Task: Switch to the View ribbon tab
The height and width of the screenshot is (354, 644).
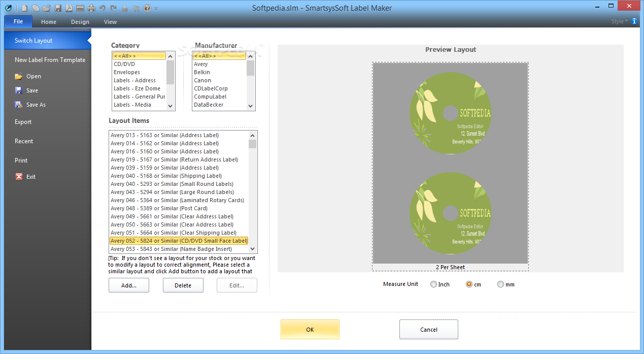Action: 110,22
